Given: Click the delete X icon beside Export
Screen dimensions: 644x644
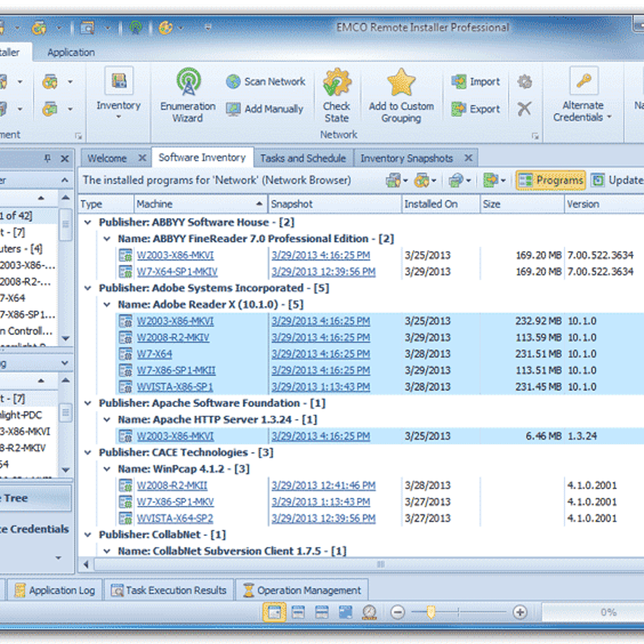Looking at the screenshot, I should coord(524,109).
